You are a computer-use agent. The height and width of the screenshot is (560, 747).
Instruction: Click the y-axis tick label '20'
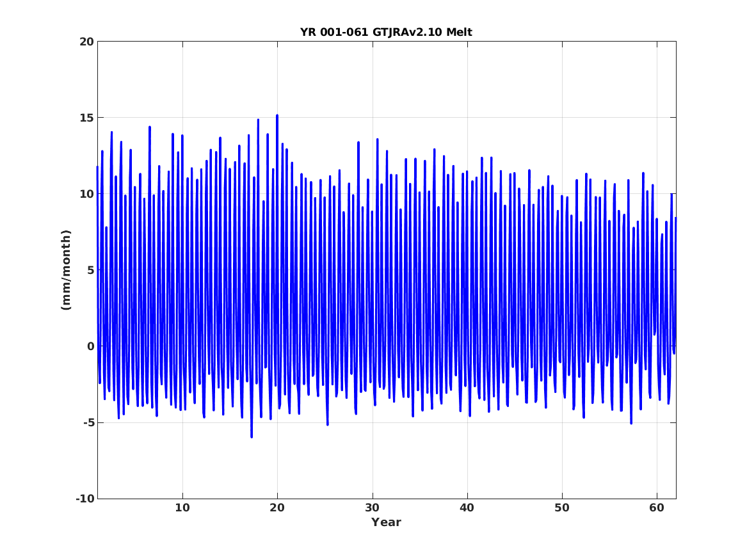(86, 42)
